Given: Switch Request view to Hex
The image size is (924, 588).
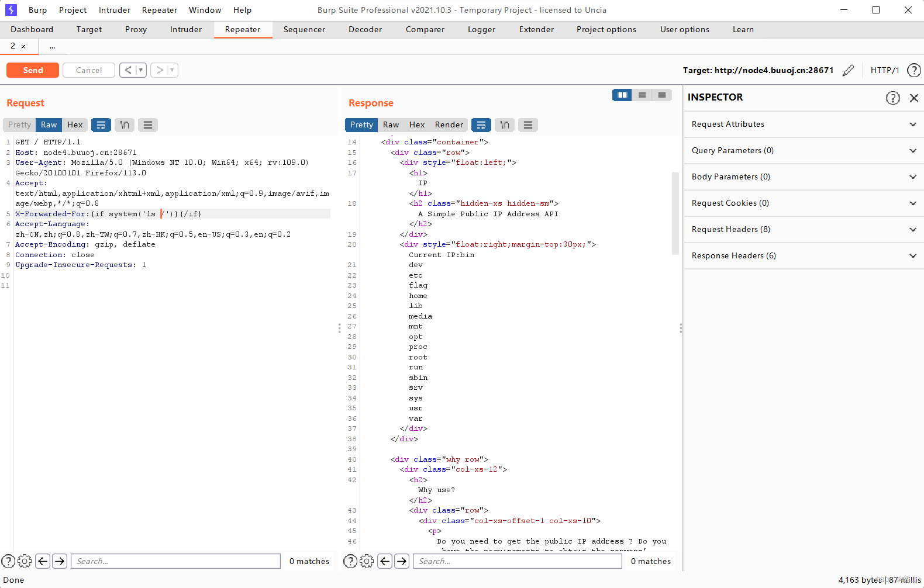Looking at the screenshot, I should [75, 124].
